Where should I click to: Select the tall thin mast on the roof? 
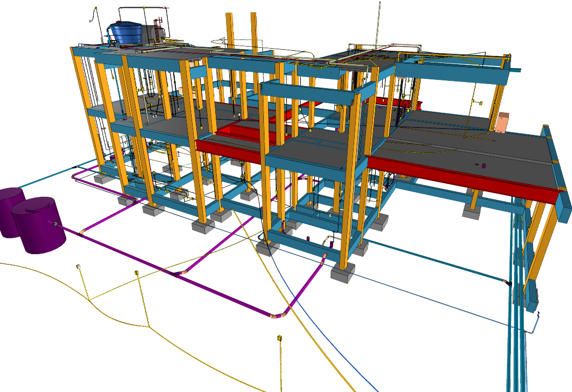378,24
